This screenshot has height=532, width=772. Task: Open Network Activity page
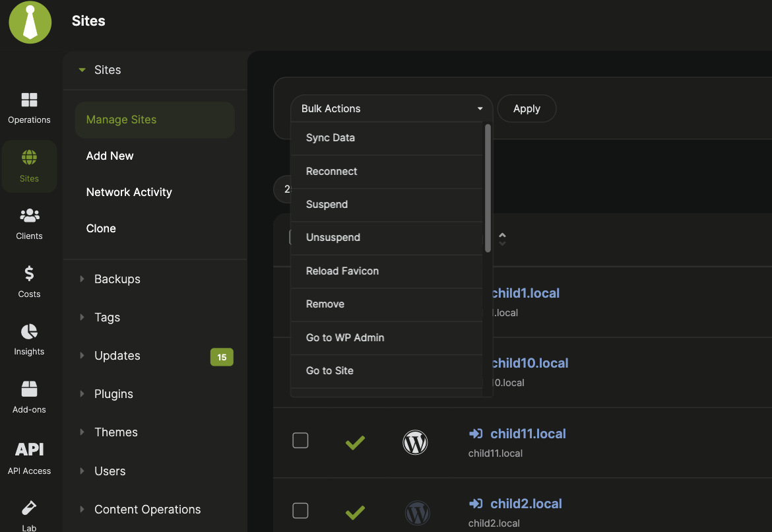point(129,192)
